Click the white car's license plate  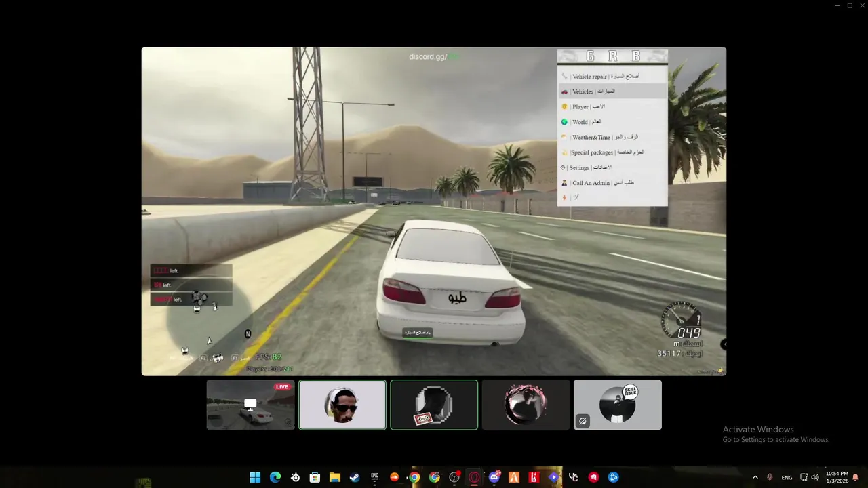pos(458,298)
